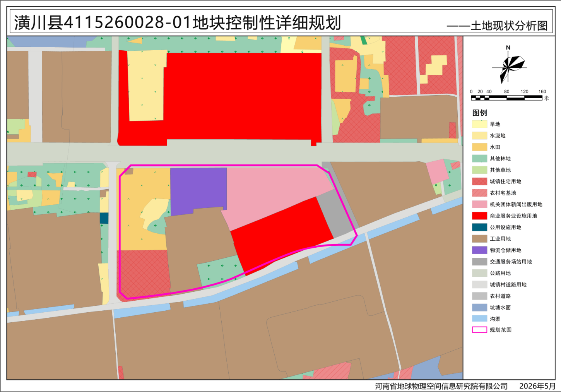Click the map title 潢川县4115260028-01地块控制性详细规划

click(178, 23)
